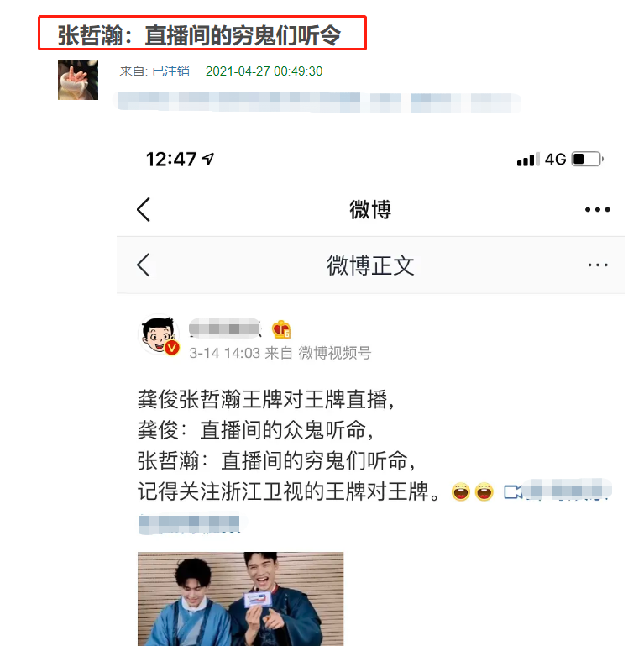This screenshot has height=646, width=644.
Task: Open the cartoon-face Weibo user avatar
Action: pyautogui.click(x=158, y=334)
